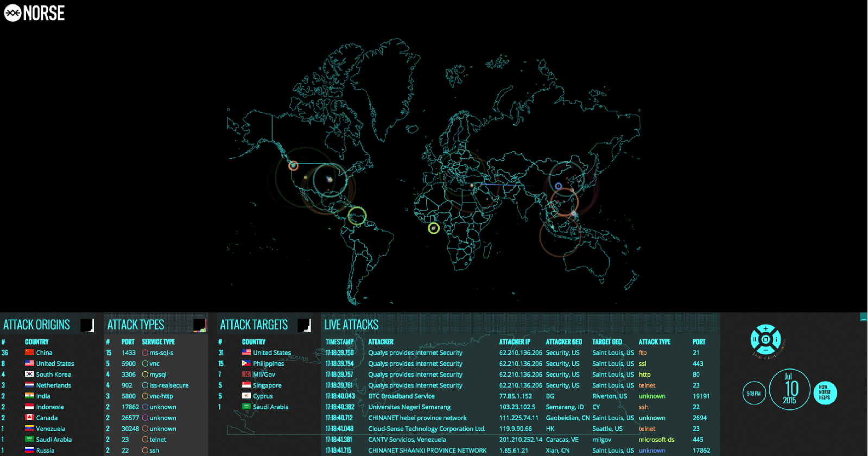This screenshot has height=456, width=868.
Task: Open the Attack Origins chart thumbnail
Action: [x=87, y=325]
